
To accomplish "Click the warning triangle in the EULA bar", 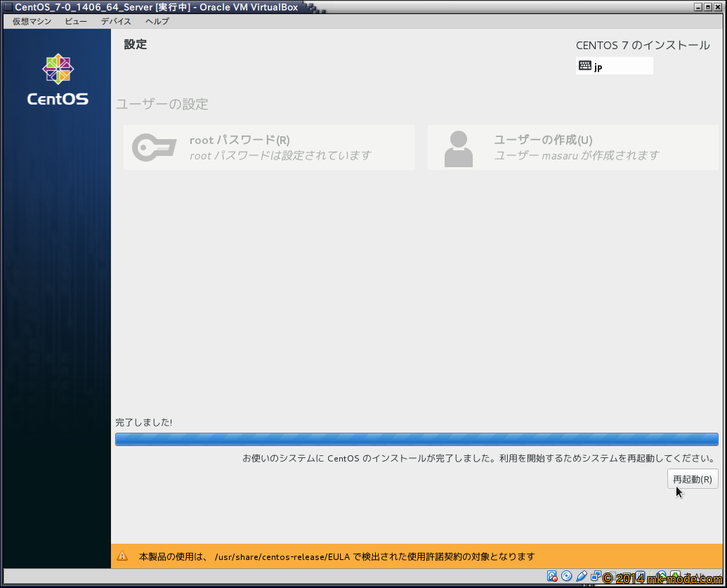I will tap(122, 556).
